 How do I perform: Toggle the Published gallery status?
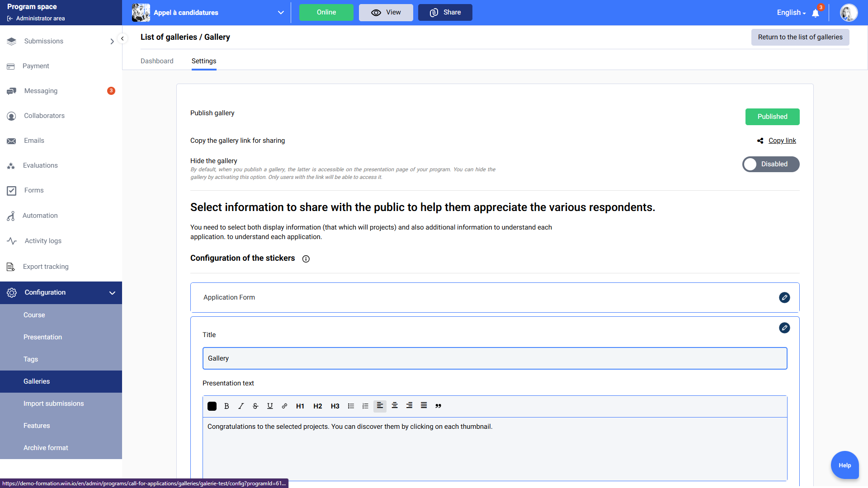pos(772,117)
